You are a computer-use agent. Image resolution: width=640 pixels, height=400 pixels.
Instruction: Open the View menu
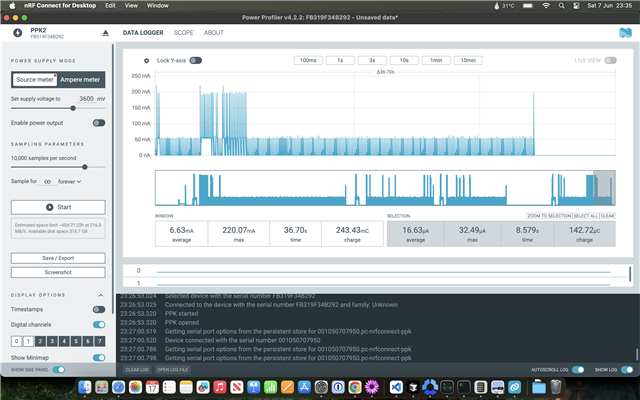click(131, 6)
